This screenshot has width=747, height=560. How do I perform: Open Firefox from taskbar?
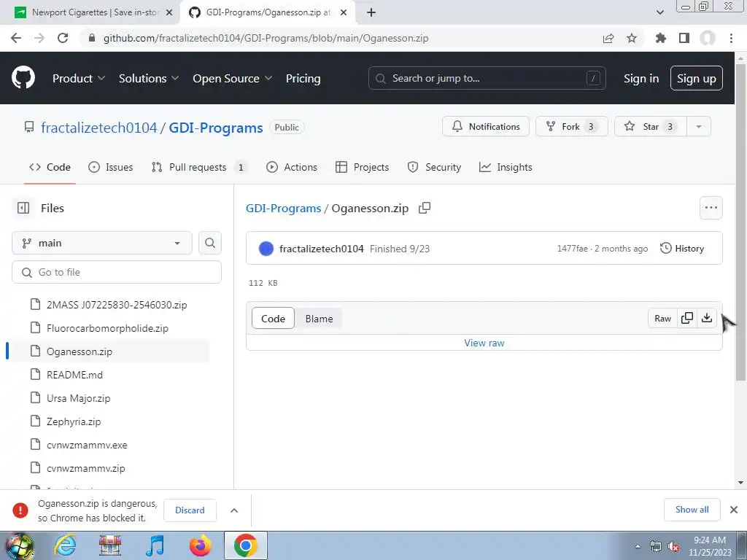(200, 545)
